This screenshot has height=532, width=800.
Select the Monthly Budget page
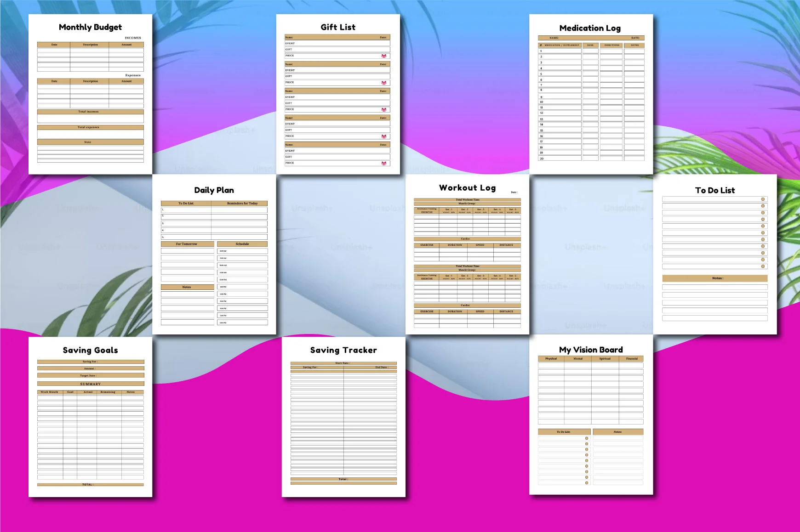(90, 94)
